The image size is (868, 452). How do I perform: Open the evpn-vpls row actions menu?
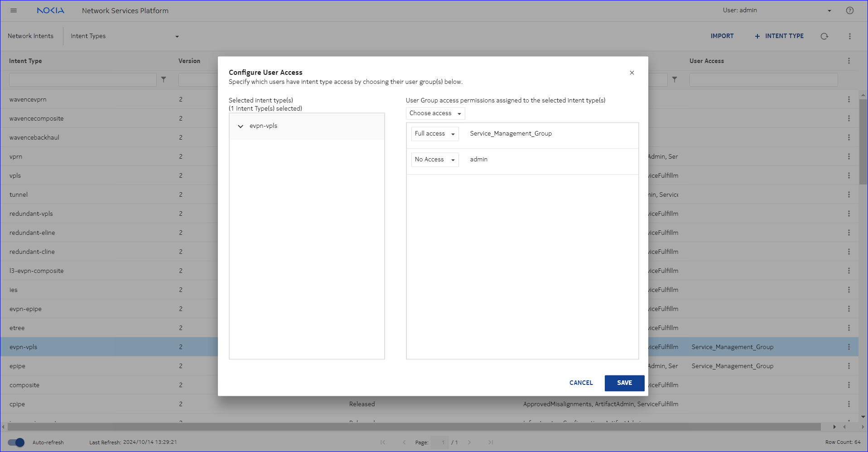point(849,347)
